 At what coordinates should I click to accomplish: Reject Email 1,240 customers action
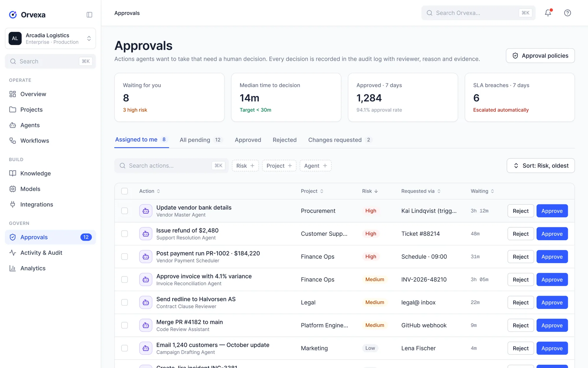521,348
